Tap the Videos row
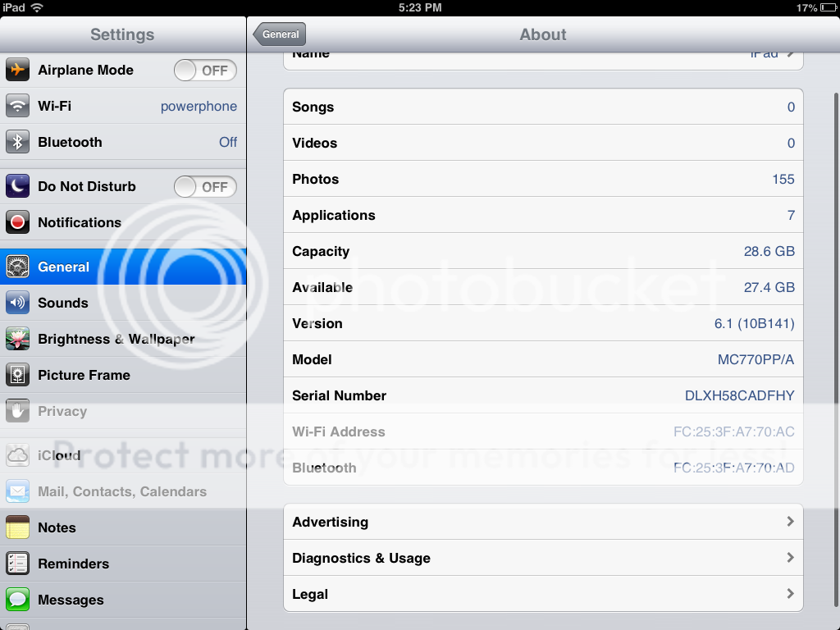The image size is (840, 630). click(x=543, y=143)
